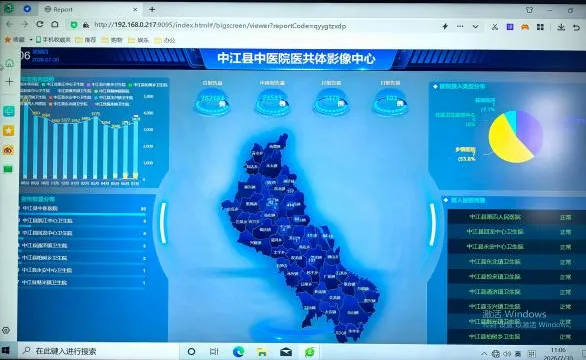The height and width of the screenshot is (360, 586).
Task: Close the Report tab
Action: [135, 9]
